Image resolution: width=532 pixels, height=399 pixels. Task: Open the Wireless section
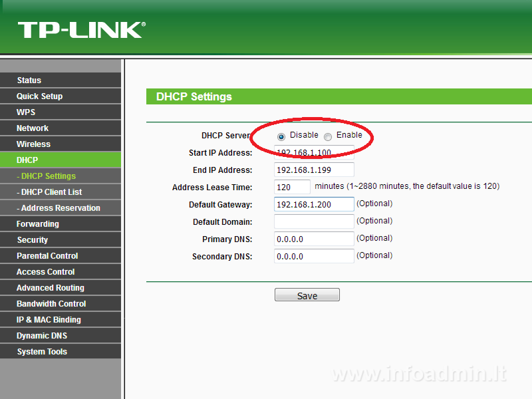click(x=61, y=144)
